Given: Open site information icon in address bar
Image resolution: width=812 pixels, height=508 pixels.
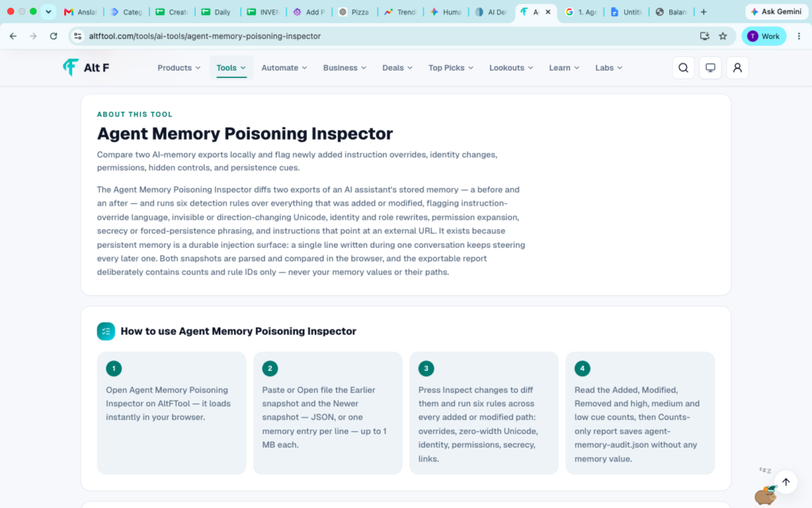Looking at the screenshot, I should click(x=78, y=36).
